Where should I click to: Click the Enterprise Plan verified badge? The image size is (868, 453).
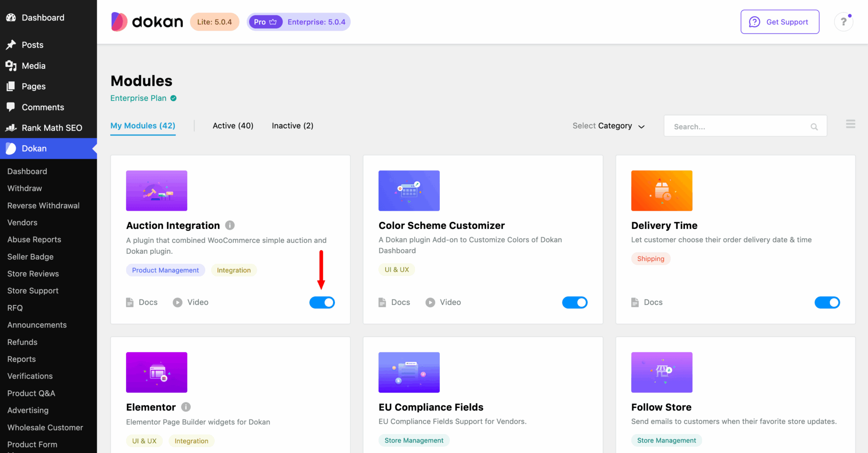click(x=174, y=98)
